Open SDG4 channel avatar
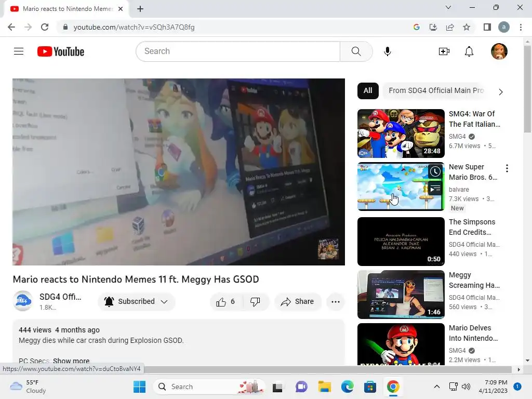Screen dimensions: 532x399 [23, 301]
